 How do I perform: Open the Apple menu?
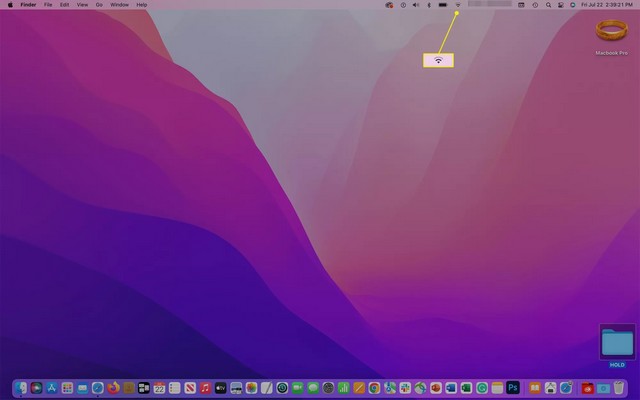pyautogui.click(x=11, y=5)
